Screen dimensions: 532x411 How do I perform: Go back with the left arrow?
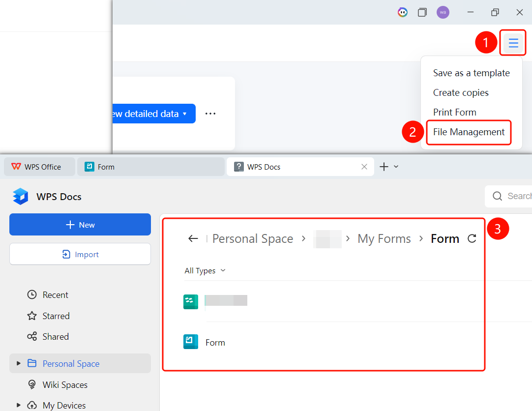(193, 238)
